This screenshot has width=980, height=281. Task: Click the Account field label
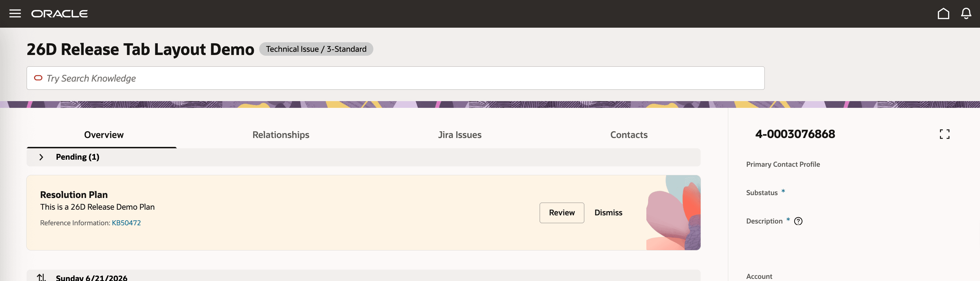(759, 276)
